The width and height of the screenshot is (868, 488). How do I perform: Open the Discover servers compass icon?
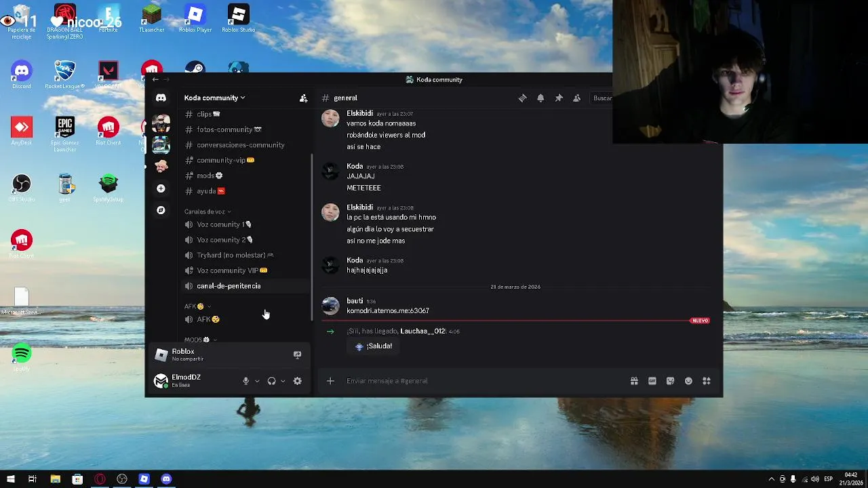[161, 210]
